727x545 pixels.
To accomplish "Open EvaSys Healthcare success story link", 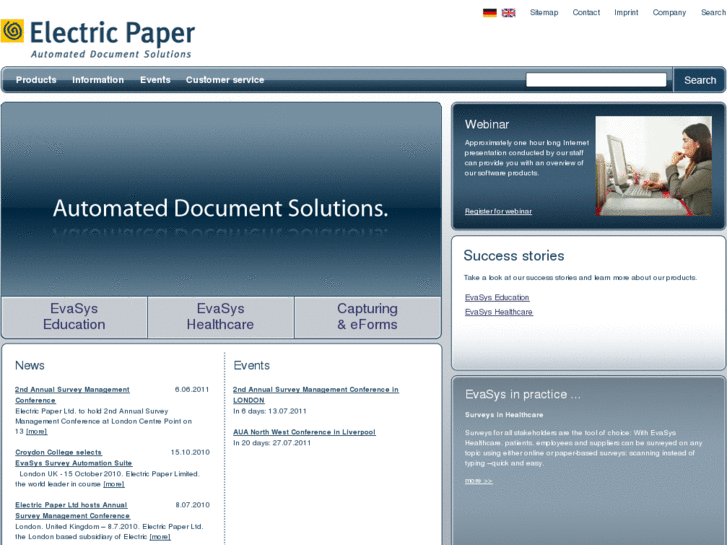I will tap(498, 312).
